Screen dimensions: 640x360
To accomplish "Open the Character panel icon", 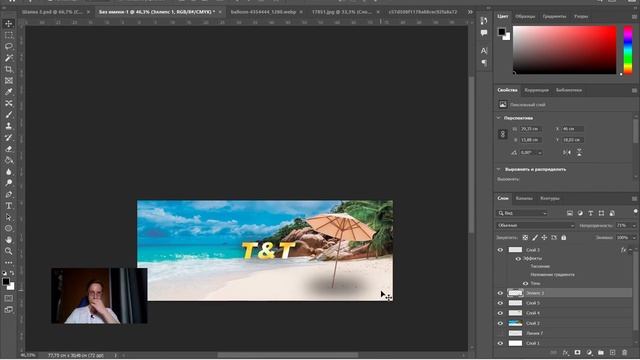I will pyautogui.click(x=484, y=51).
